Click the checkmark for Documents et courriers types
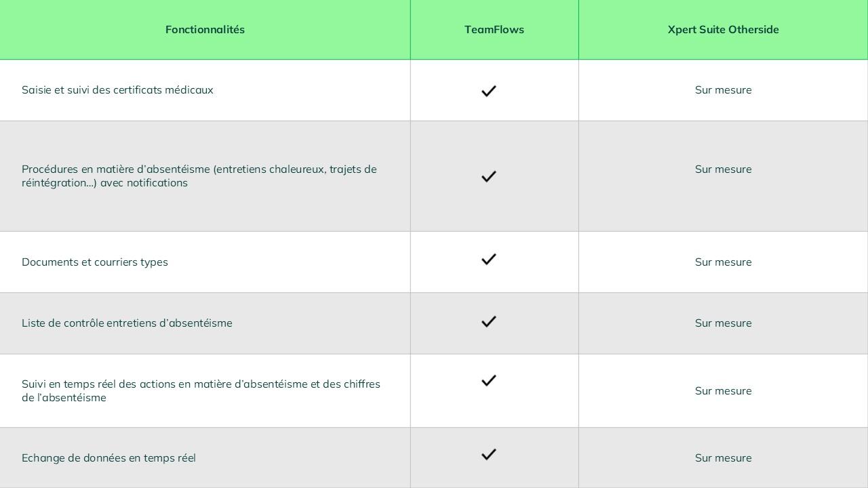This screenshot has width=868, height=488. (x=488, y=259)
